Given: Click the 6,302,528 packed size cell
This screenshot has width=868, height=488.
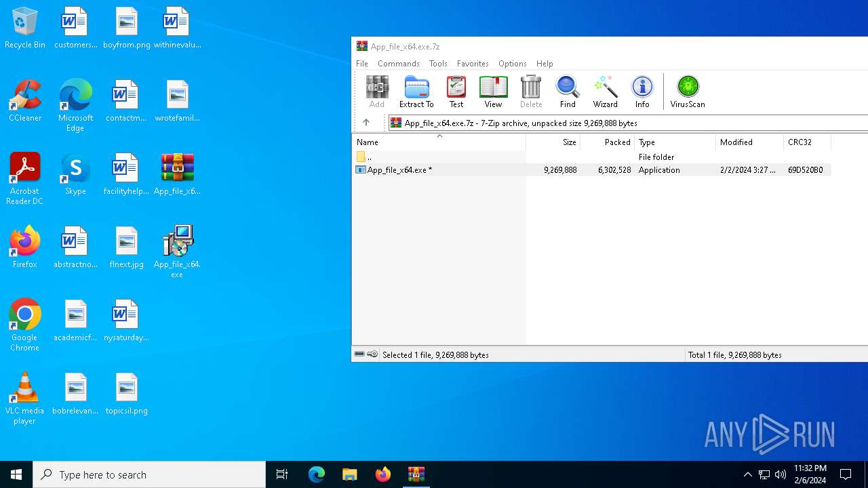Looking at the screenshot, I should coord(614,170).
